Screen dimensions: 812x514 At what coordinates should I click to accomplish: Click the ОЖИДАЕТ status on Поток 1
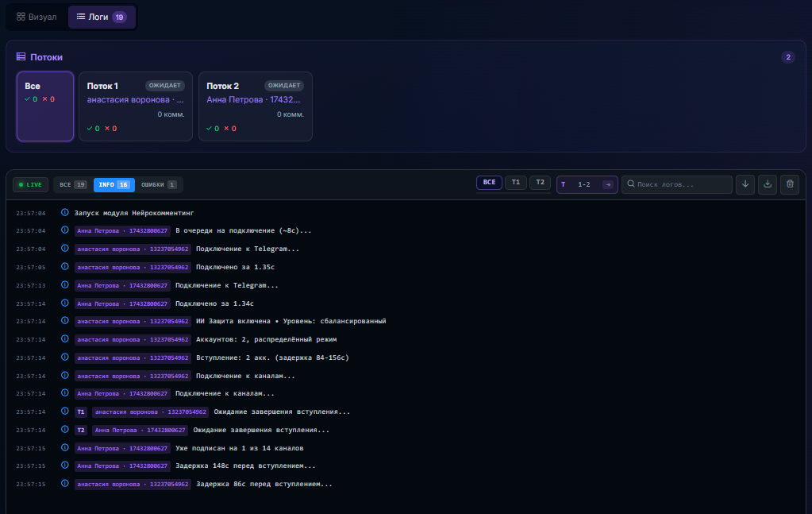[164, 86]
